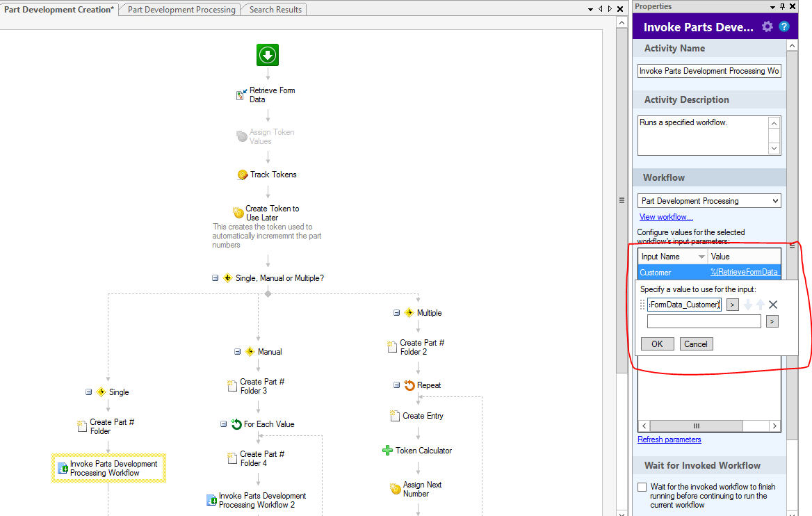
Task: Enable Wait for the invoked workflow checkbox
Action: pyautogui.click(x=642, y=487)
